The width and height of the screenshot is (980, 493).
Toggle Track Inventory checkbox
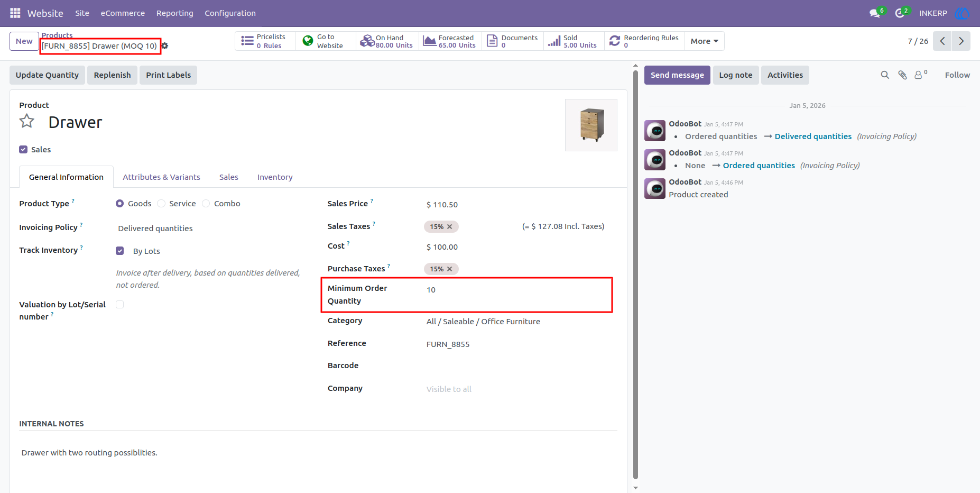coord(120,251)
